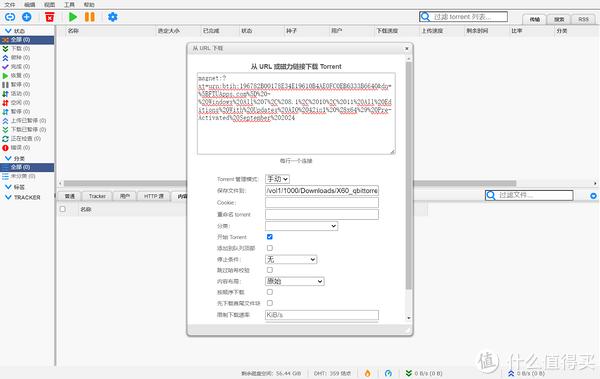Screen dimensions: 600x379
Task: Click the blue plus add torrent file icon
Action: click(27, 17)
